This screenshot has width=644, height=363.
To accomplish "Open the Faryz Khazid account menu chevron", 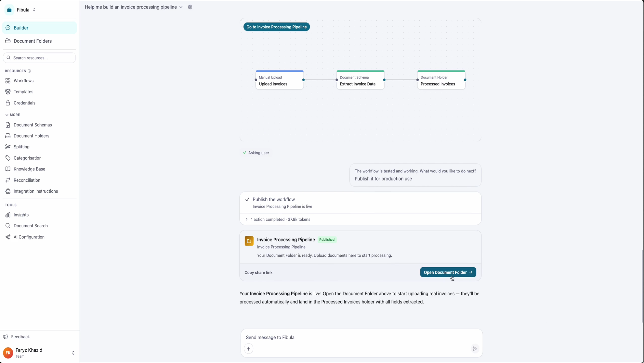I will click(x=73, y=353).
